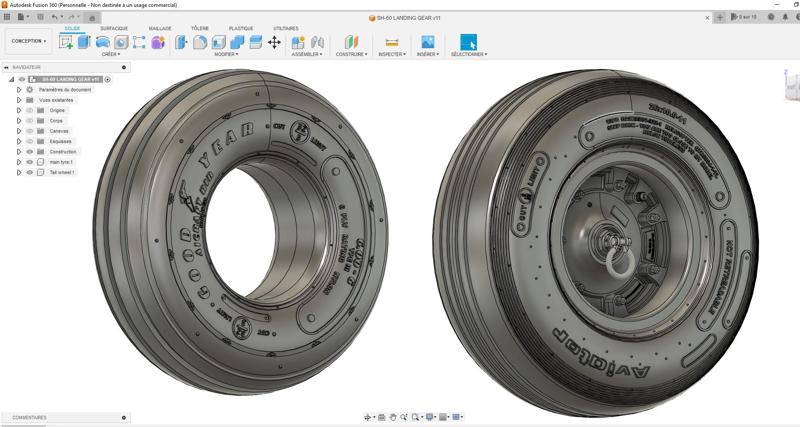Hide the main tyre:1 component
This screenshot has height=427, width=800.
(30, 162)
